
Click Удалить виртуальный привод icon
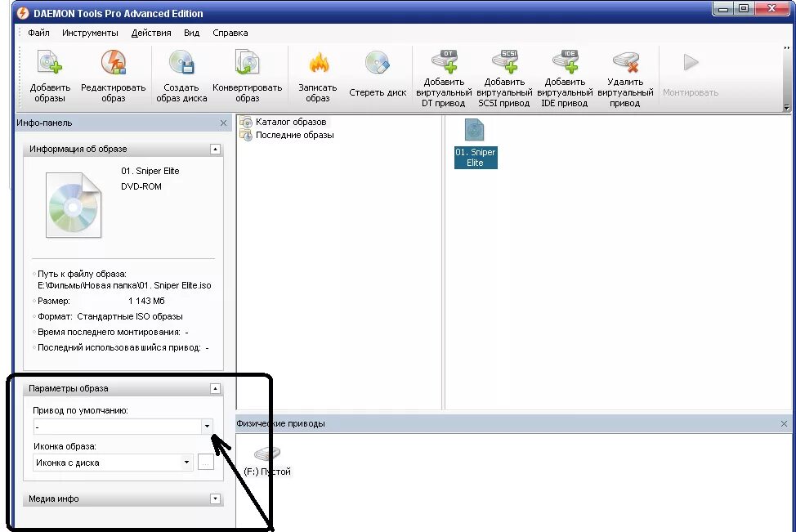pyautogui.click(x=625, y=61)
